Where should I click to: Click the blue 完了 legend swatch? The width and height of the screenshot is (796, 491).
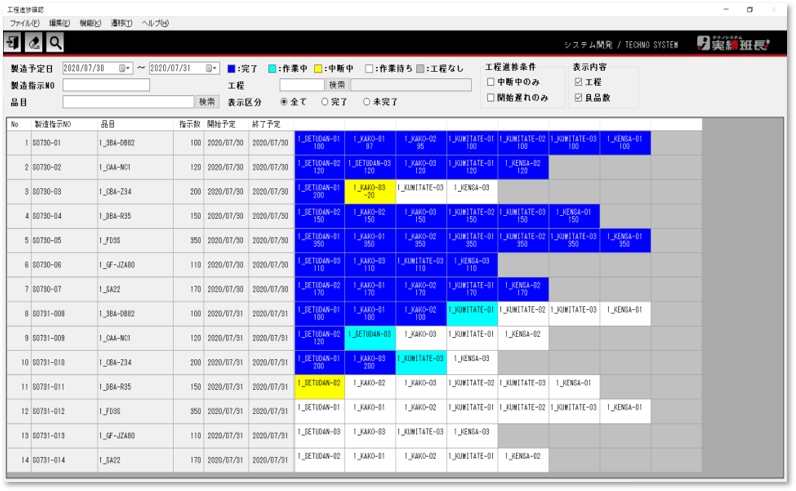tap(232, 68)
